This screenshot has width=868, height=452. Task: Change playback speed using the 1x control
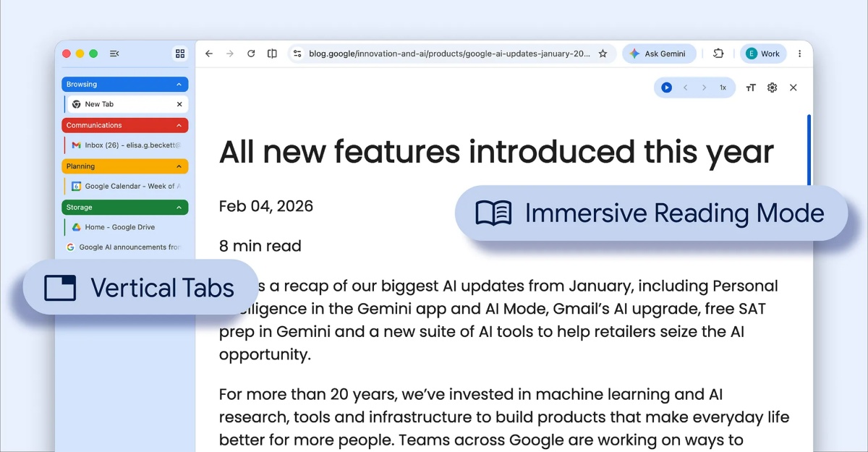[722, 87]
